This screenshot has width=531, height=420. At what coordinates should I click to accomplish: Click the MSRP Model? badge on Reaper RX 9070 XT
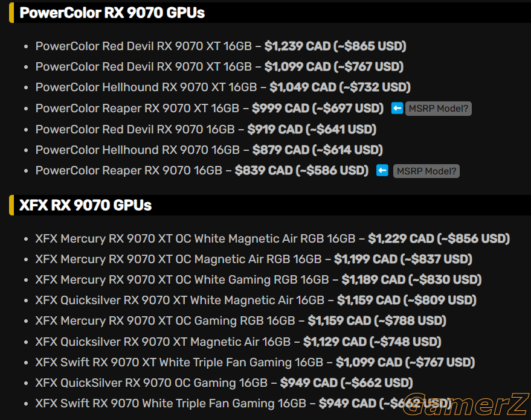coord(438,109)
